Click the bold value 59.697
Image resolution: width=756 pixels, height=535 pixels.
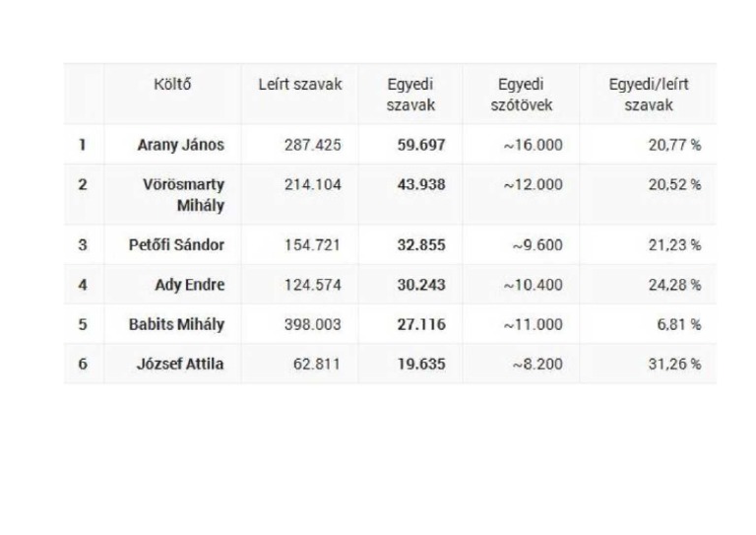421,145
